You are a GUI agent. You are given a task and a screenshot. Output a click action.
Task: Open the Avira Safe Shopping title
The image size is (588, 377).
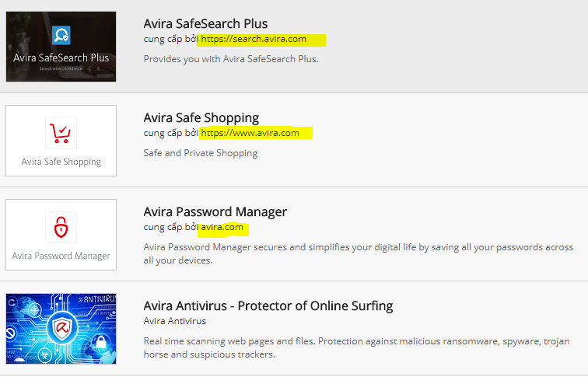201,117
